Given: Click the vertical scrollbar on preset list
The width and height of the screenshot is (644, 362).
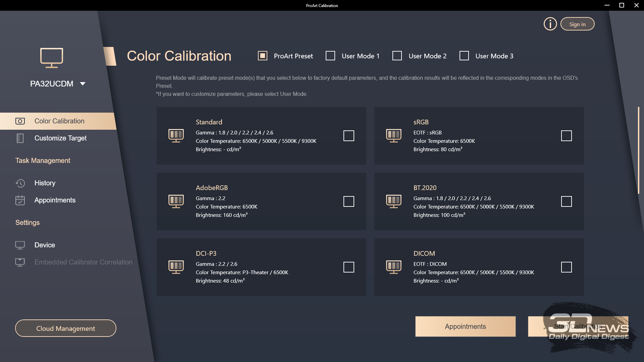Looking at the screenshot, I should (x=638, y=150).
